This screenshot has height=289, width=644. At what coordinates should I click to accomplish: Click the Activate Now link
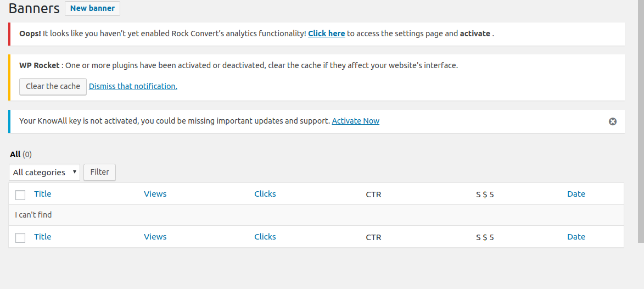click(x=356, y=121)
